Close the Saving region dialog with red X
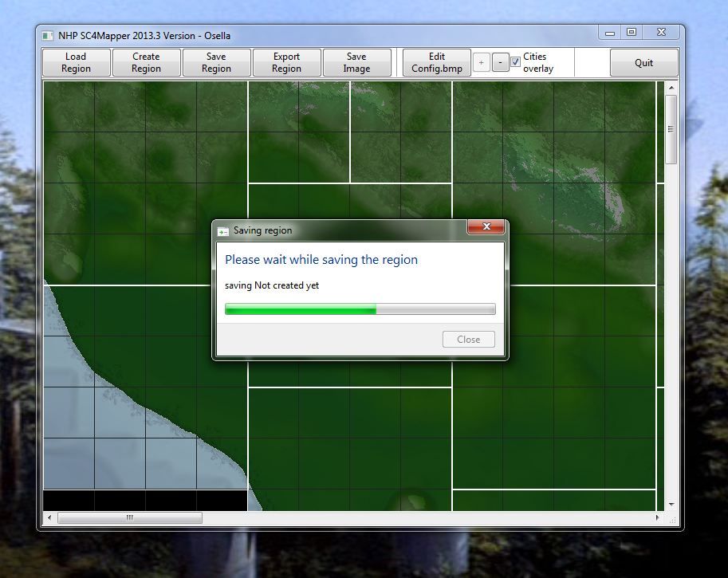Image resolution: width=728 pixels, height=578 pixels. click(486, 226)
